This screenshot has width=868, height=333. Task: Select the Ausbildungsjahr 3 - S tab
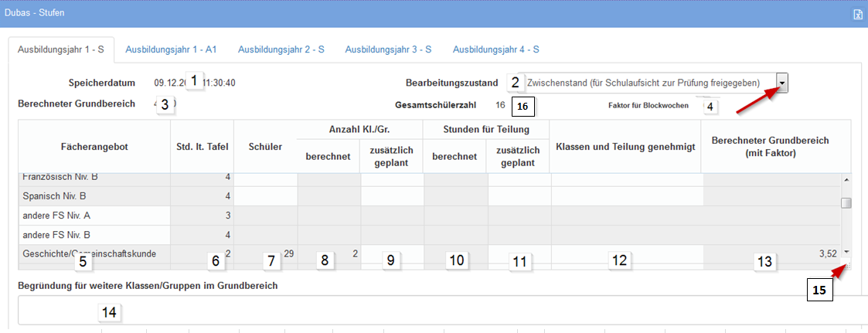388,49
